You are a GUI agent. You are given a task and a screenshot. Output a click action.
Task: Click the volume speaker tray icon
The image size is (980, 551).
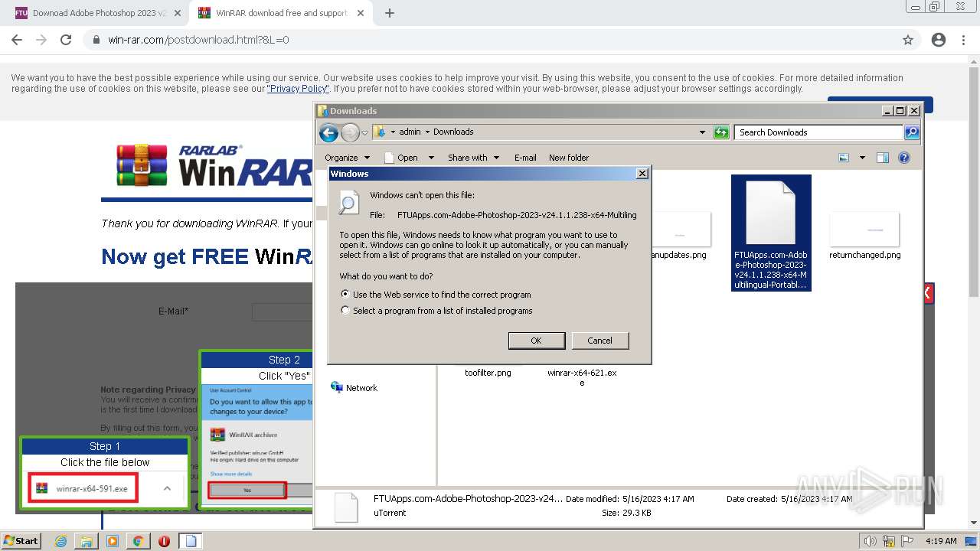tap(870, 541)
